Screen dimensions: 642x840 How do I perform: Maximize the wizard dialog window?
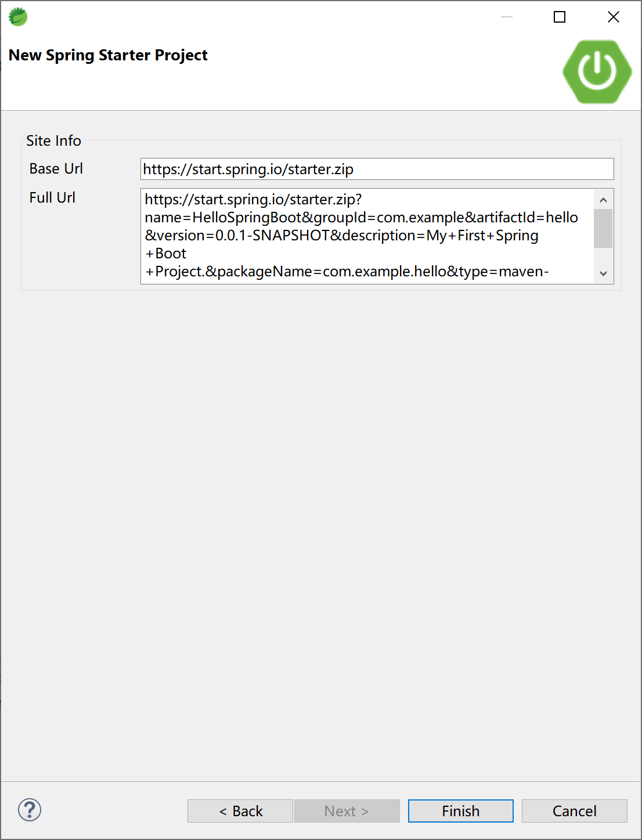point(560,17)
